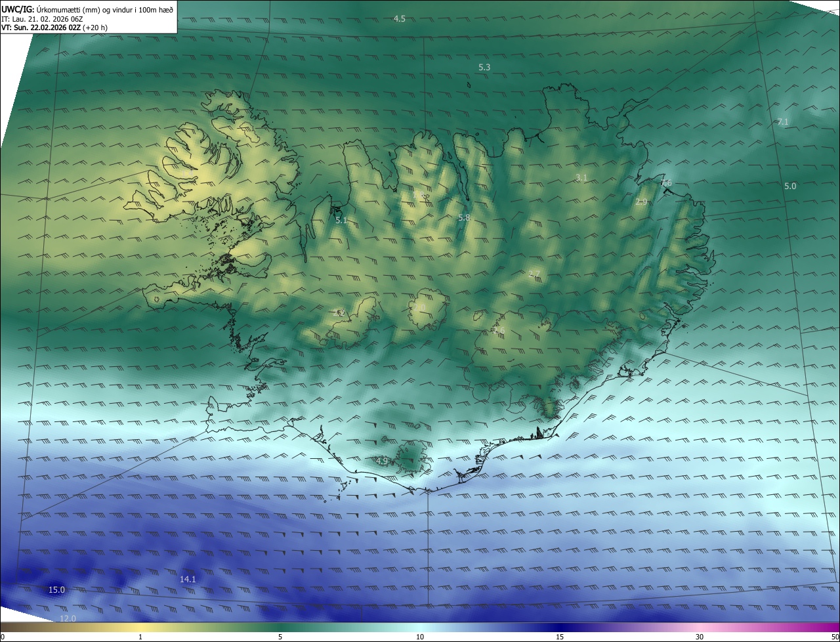Click the color scale tick labeled 0

[3, 637]
